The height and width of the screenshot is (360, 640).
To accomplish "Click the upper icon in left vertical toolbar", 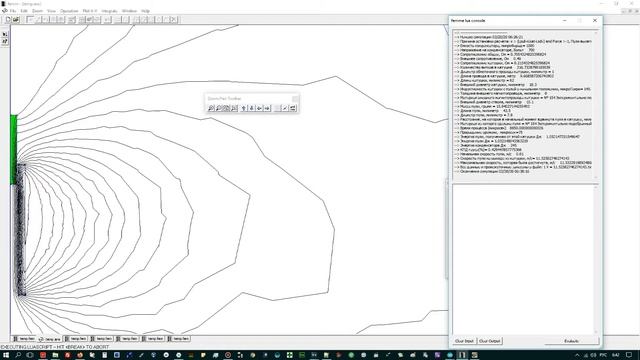I will coord(5,34).
